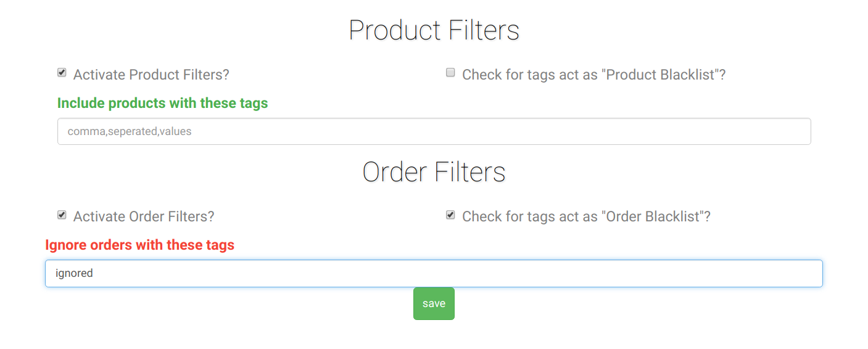Disable the Order Blacklist checkbox

[x=450, y=215]
